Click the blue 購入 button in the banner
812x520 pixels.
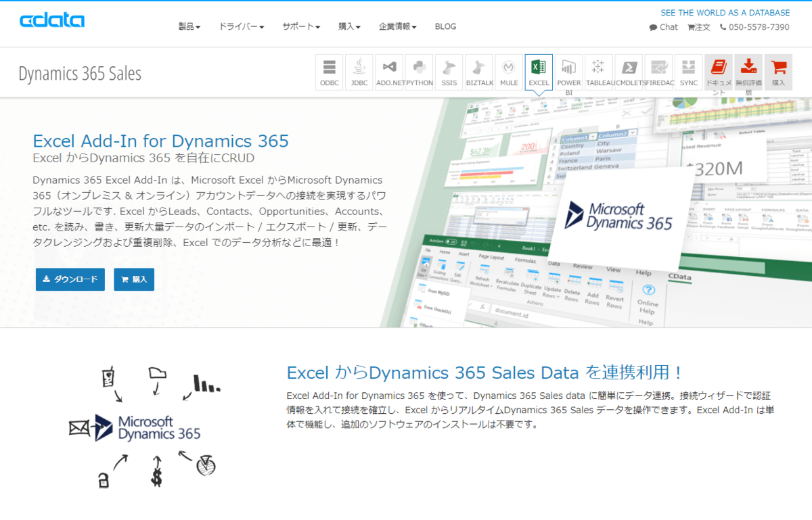click(x=134, y=279)
